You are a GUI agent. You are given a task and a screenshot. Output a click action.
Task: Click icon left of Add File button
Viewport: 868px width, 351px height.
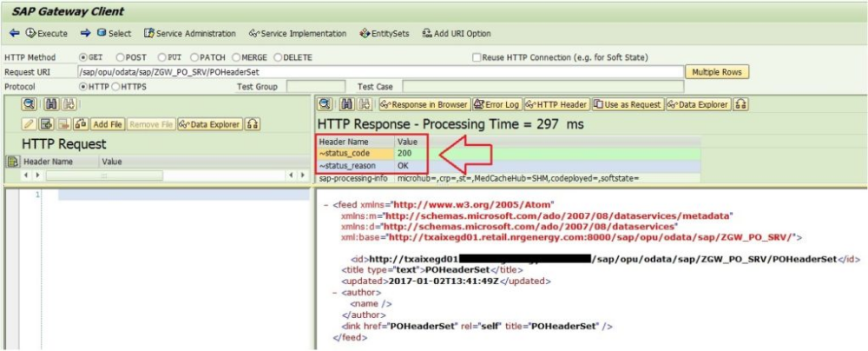[x=81, y=124]
